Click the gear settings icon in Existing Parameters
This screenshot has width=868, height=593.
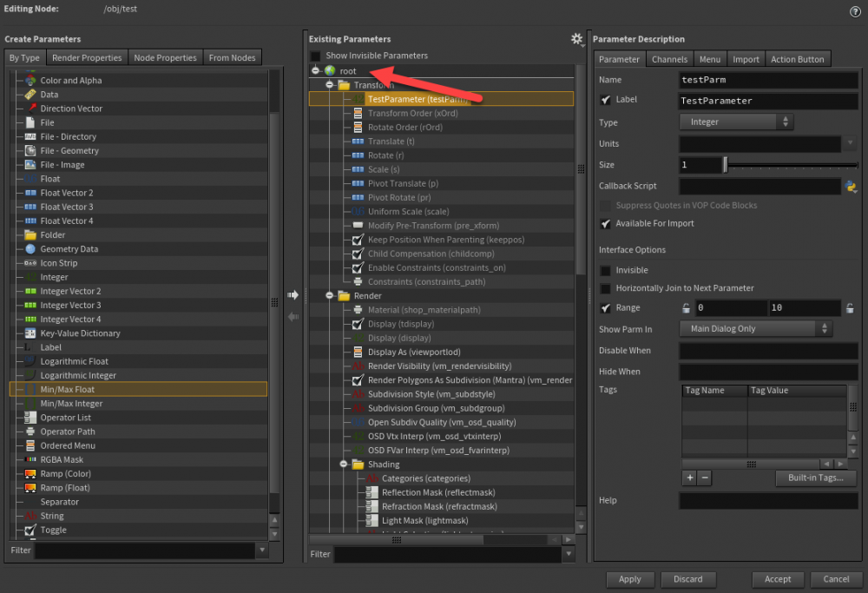pos(577,39)
